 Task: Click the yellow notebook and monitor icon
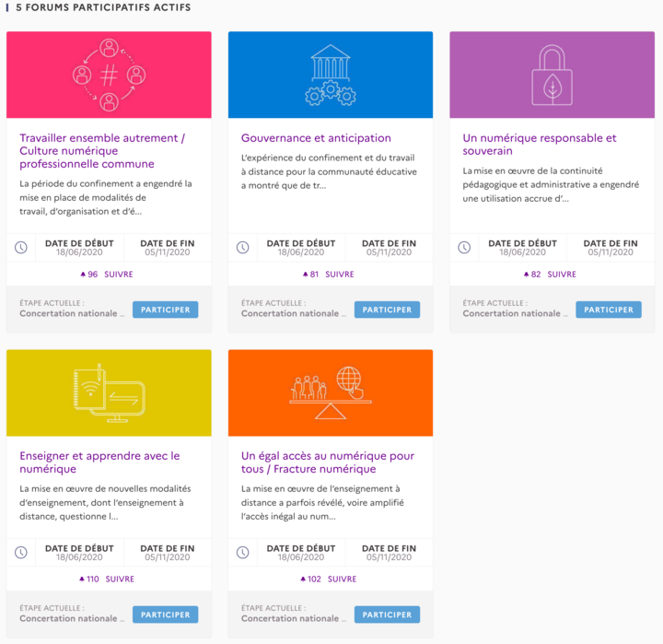(109, 393)
